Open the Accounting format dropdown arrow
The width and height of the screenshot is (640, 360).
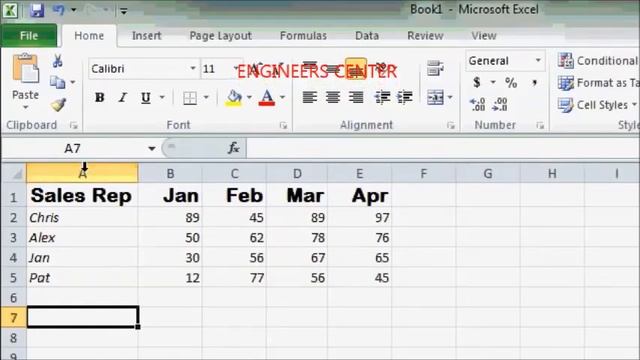493,83
